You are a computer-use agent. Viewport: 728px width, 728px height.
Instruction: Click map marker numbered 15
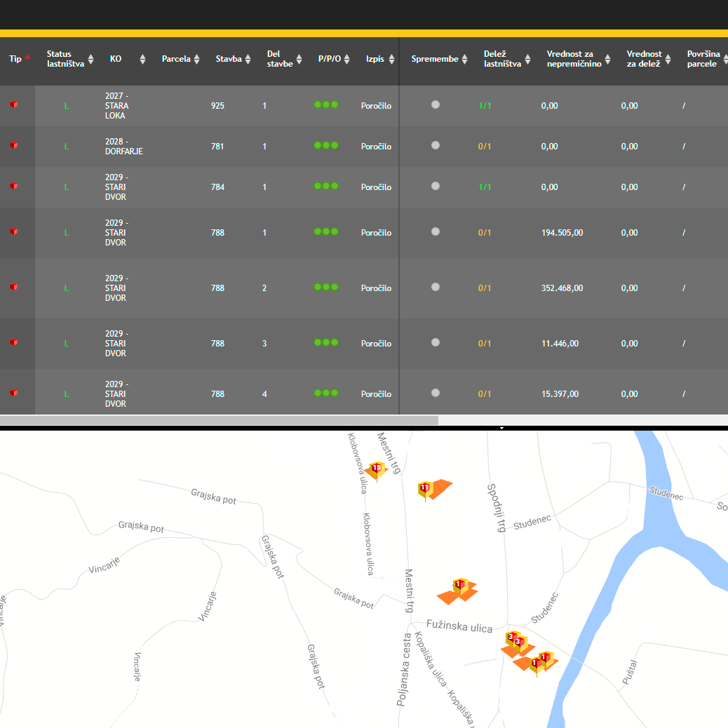tap(377, 469)
